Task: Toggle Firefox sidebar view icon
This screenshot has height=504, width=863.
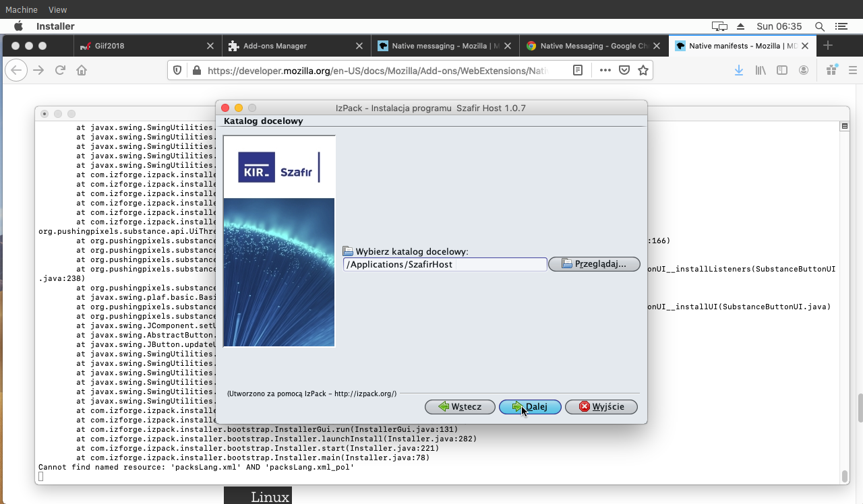Action: click(x=782, y=70)
